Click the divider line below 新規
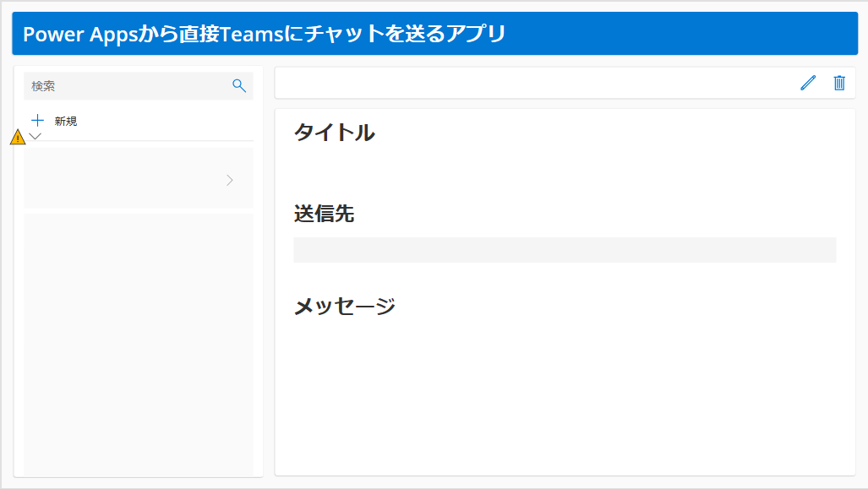Image resolution: width=868 pixels, height=489 pixels. point(139,141)
